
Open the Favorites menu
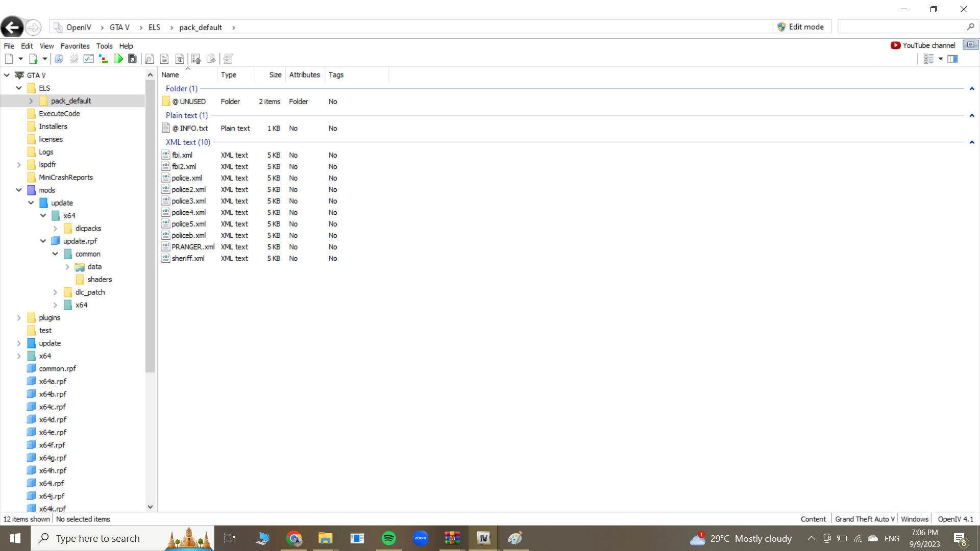(75, 46)
